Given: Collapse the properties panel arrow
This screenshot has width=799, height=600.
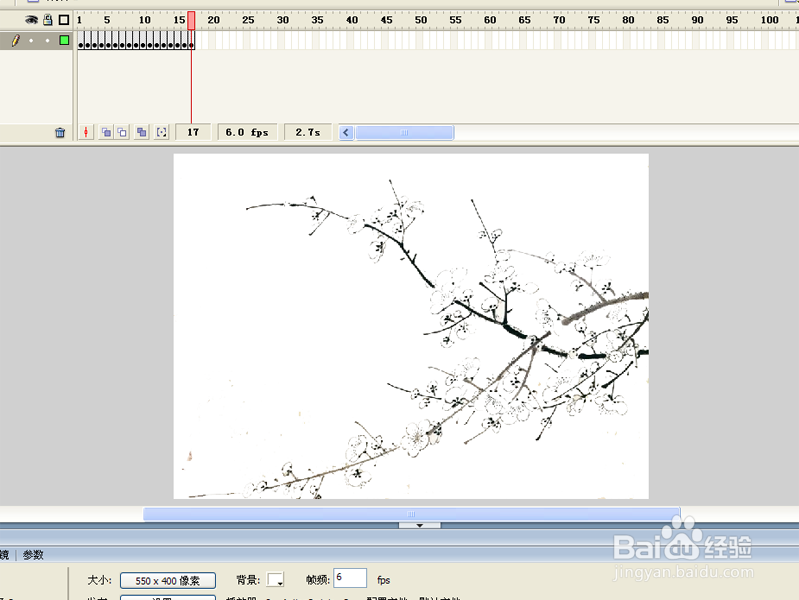Looking at the screenshot, I should (419, 525).
